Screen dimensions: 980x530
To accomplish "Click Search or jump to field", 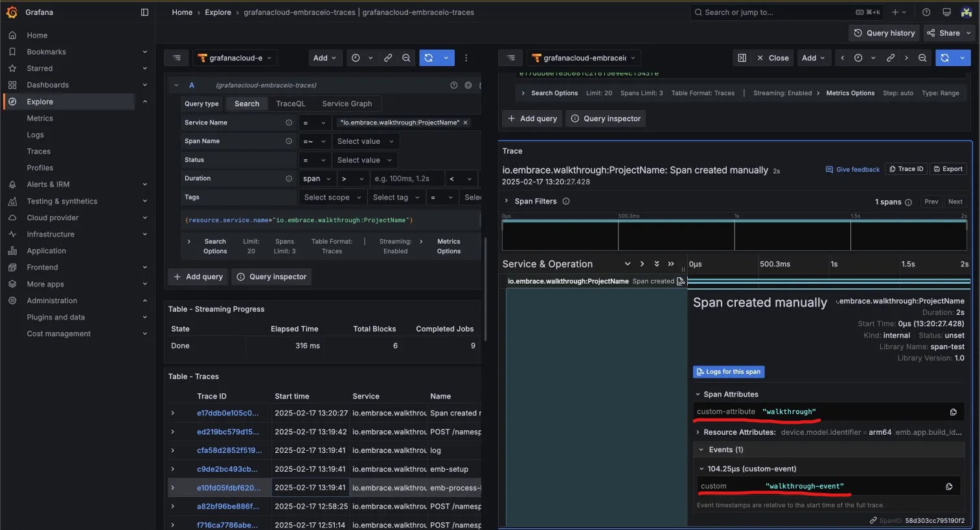I will pos(787,12).
